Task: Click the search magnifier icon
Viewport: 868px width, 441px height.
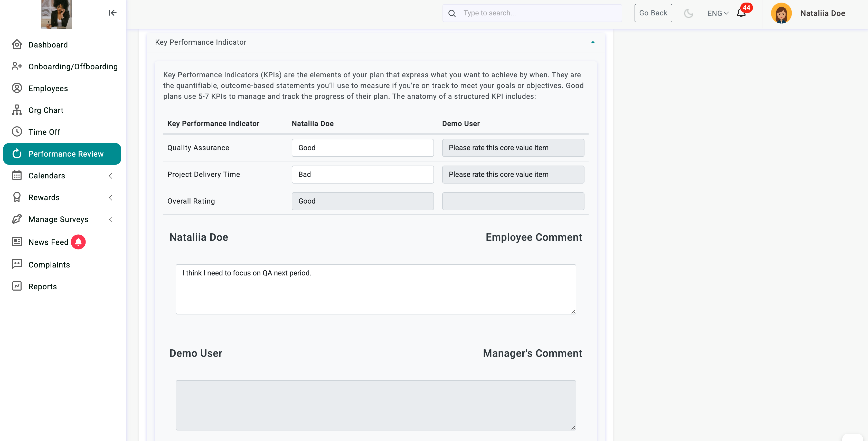Action: (452, 13)
